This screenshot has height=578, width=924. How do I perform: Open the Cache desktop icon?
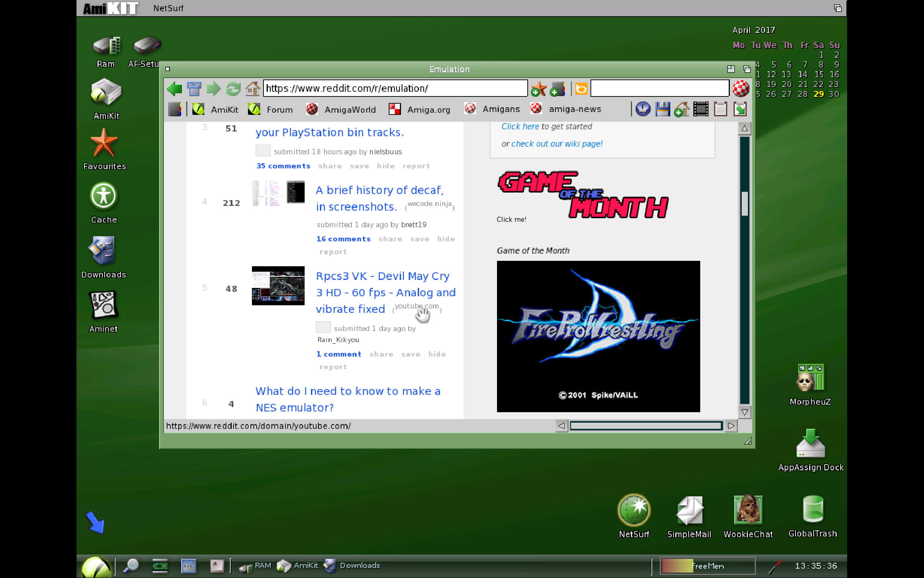[x=104, y=203]
